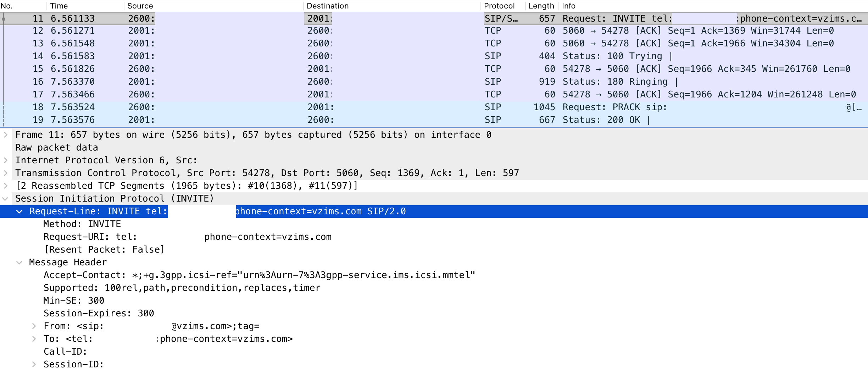Image resolution: width=868 pixels, height=372 pixels.
Task: Click the 404 length cell
Action: coord(547,56)
